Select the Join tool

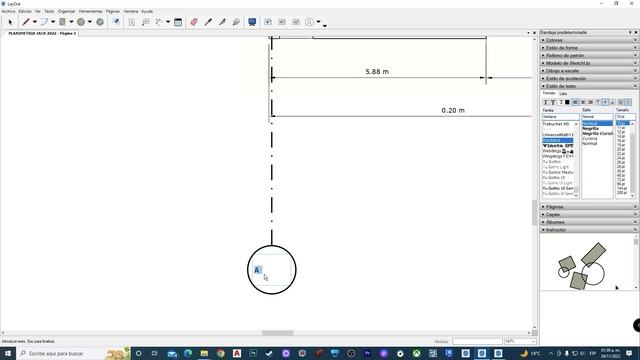pyautogui.click(x=236, y=22)
